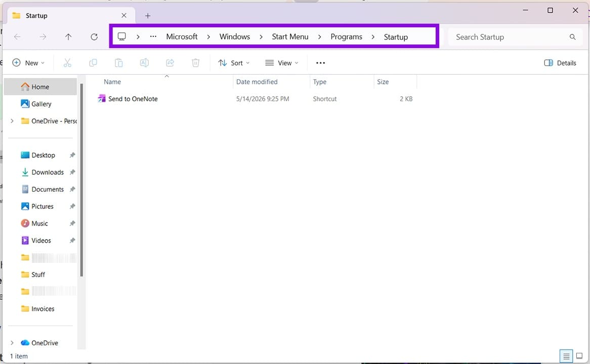
Task: Click the Copy icon in toolbar
Action: point(93,63)
